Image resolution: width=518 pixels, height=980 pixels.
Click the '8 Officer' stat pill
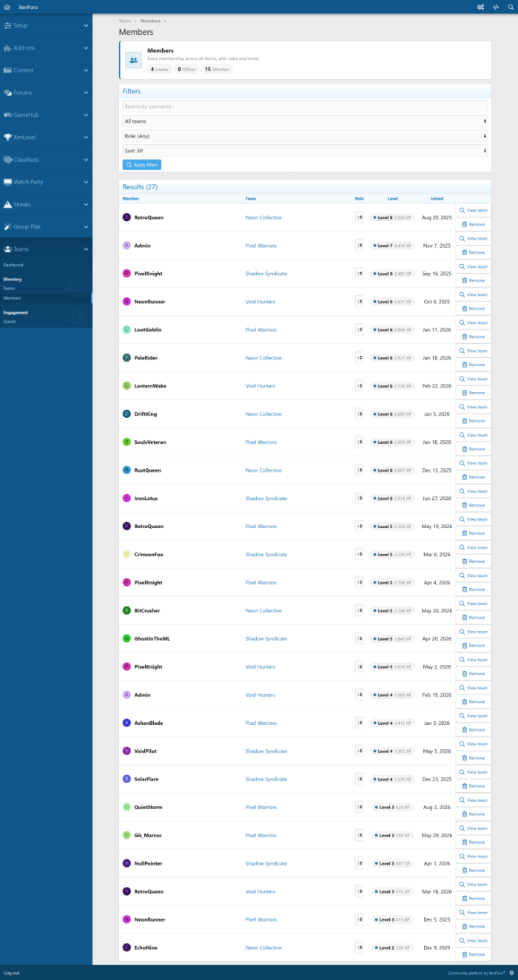point(186,69)
